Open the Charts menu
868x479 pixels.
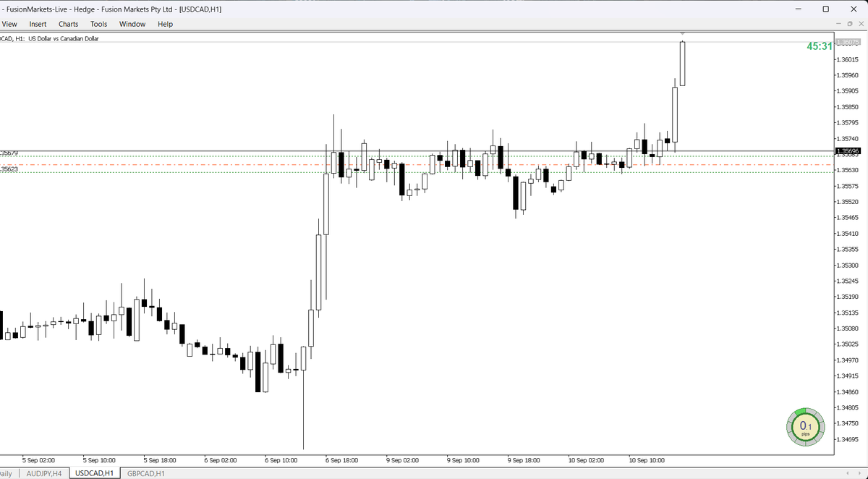68,24
